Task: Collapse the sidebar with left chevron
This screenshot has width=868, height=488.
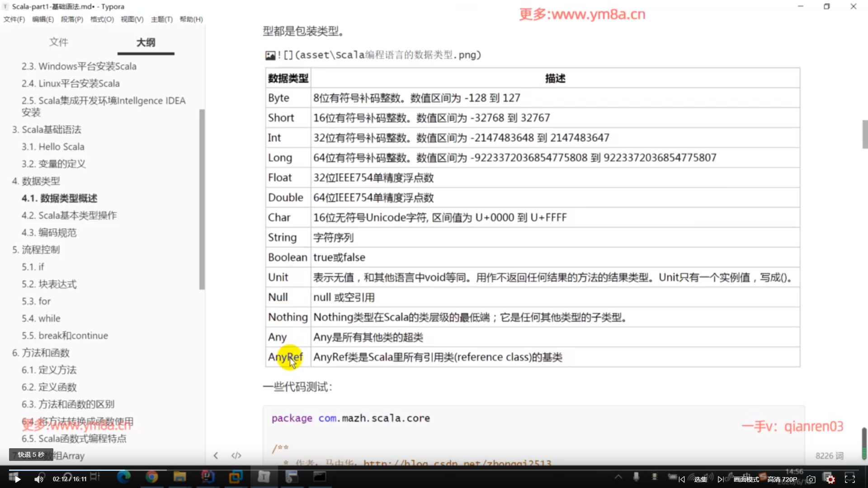Action: pyautogui.click(x=216, y=455)
